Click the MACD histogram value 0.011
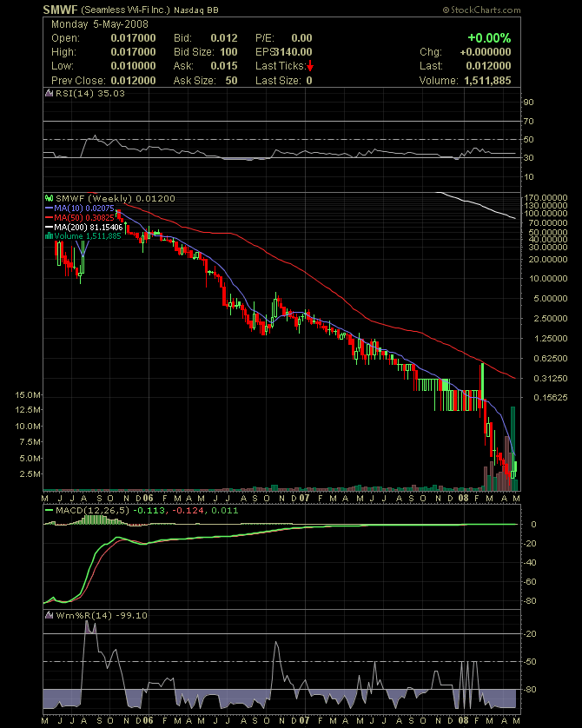582x728 pixels. point(225,510)
